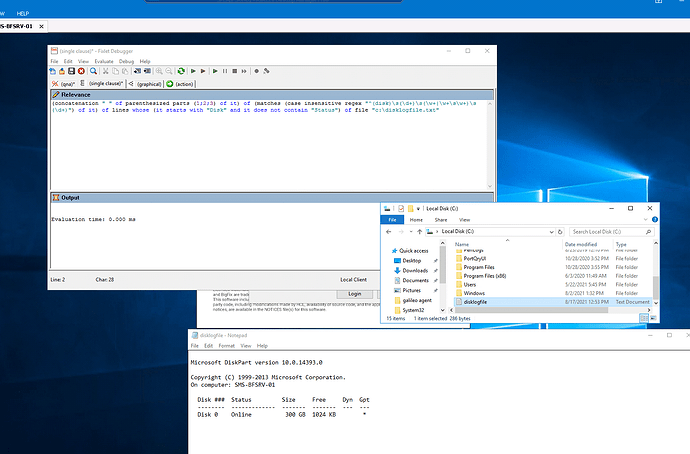Click the Stop square toolbar icon
The height and width of the screenshot is (454, 690).
click(235, 71)
